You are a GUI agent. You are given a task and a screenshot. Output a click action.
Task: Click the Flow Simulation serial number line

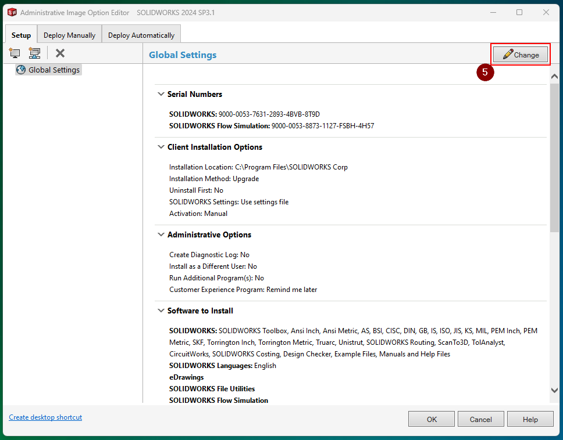point(271,126)
